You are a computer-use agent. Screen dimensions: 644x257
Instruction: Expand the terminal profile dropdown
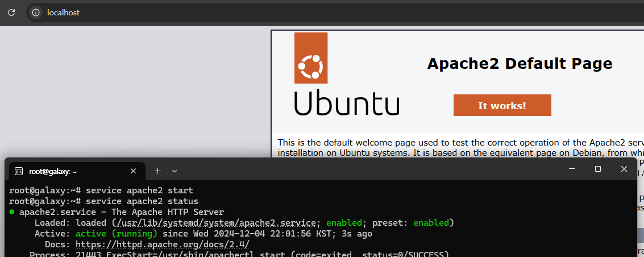tap(174, 171)
